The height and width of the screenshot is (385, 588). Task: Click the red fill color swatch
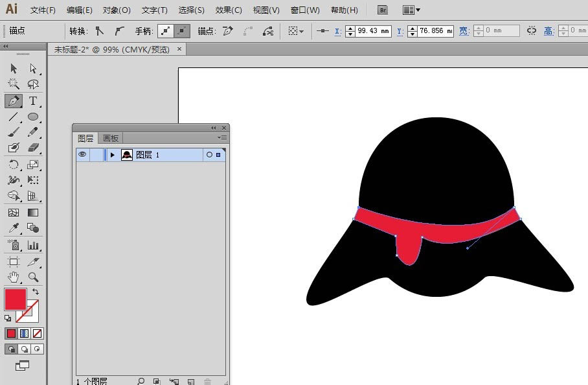point(16,299)
